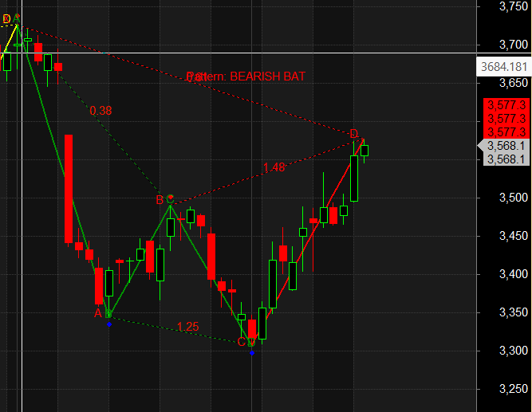532x412 pixels.
Task: Select the yellow trend line at top-left
Action: coord(10,37)
